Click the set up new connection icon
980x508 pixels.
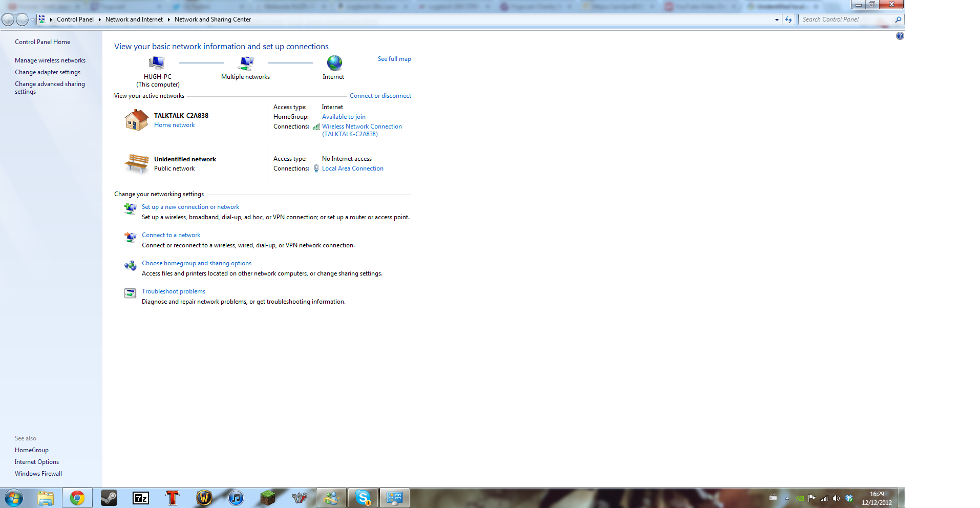pos(130,208)
